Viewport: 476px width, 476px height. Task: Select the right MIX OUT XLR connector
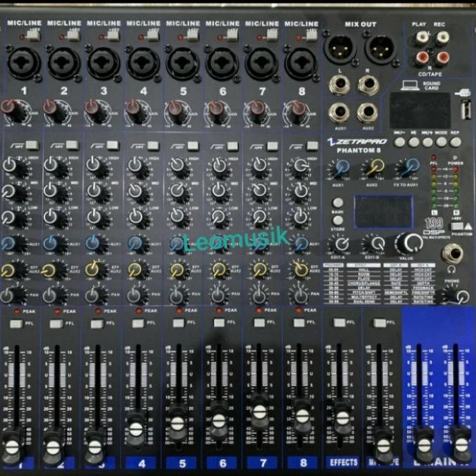379,48
